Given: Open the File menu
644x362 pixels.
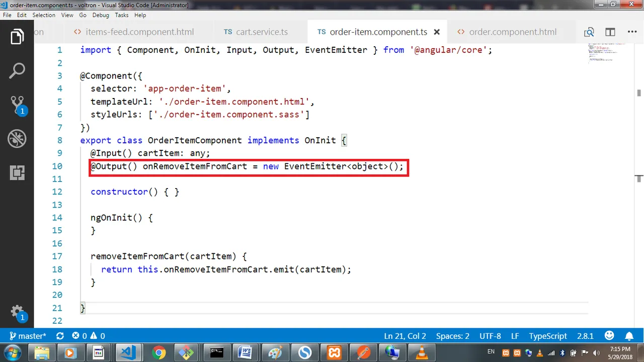Looking at the screenshot, I should tap(7, 15).
